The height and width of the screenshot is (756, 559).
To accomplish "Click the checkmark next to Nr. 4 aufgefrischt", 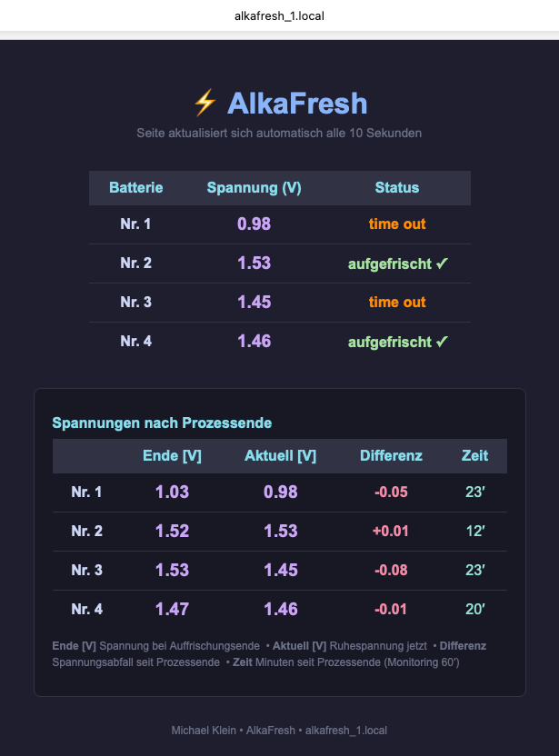I will (x=442, y=342).
